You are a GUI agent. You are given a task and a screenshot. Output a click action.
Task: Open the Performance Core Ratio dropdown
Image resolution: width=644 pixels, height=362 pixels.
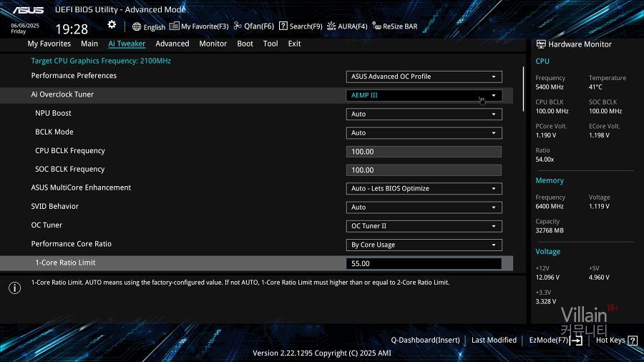(424, 245)
